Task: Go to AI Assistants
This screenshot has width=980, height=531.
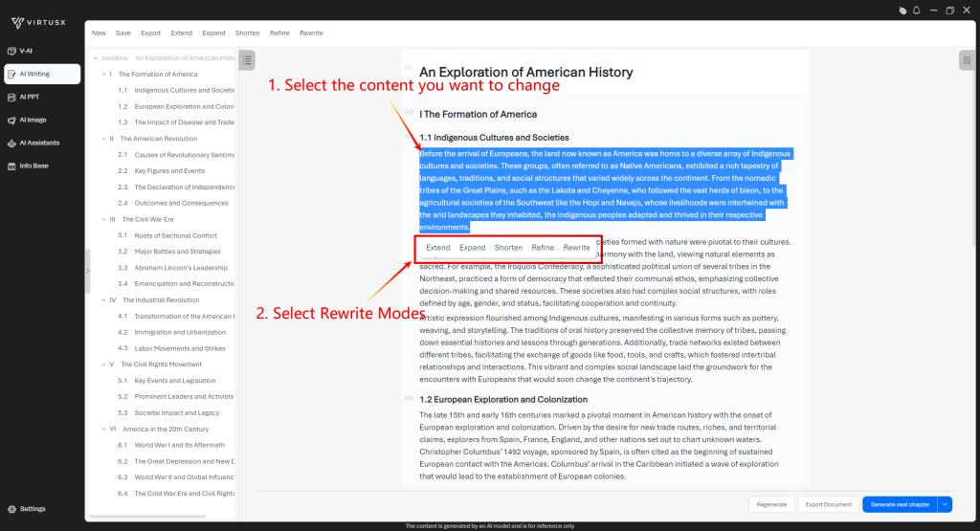Action: pyautogui.click(x=33, y=144)
